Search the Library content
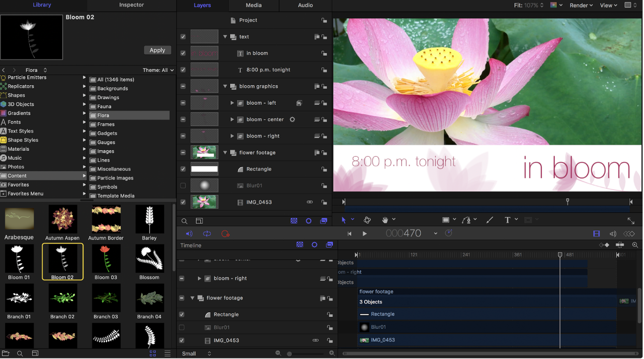This screenshot has height=359, width=644. coord(20,353)
